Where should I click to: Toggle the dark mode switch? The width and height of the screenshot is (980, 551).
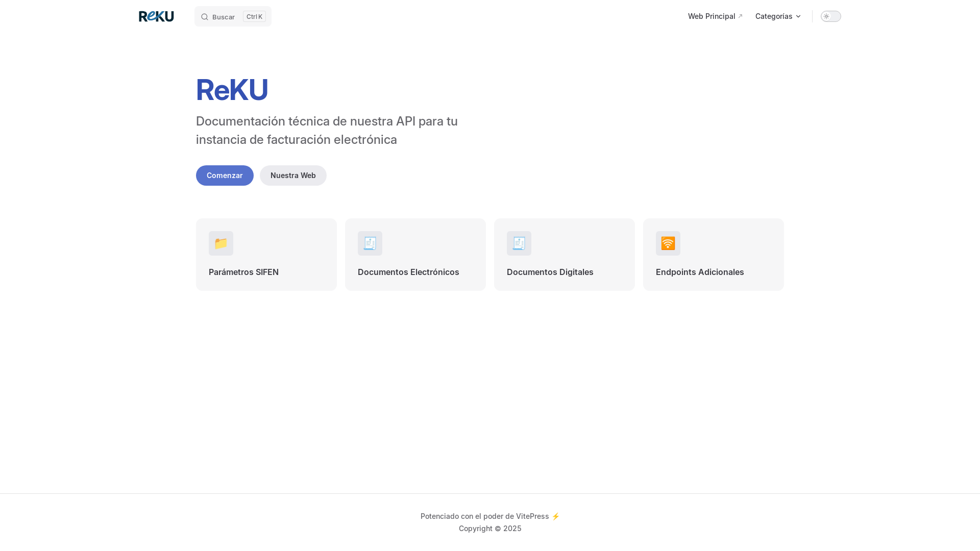click(831, 16)
